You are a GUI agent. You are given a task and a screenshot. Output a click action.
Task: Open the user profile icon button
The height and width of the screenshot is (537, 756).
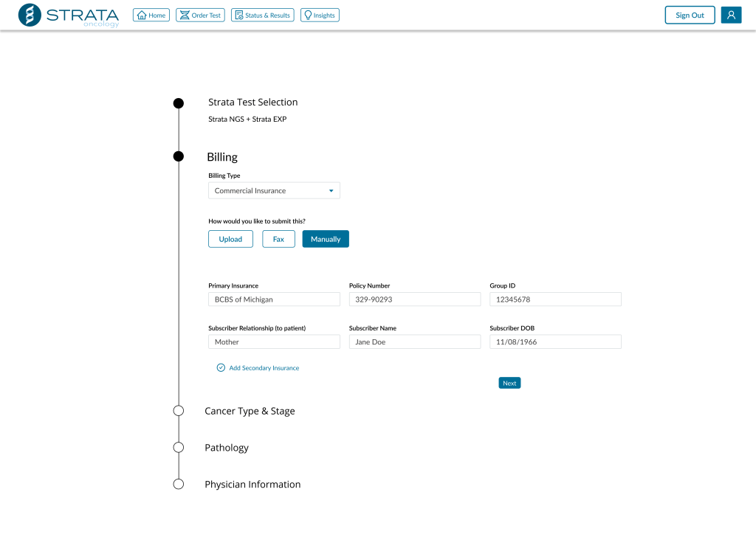[731, 15]
